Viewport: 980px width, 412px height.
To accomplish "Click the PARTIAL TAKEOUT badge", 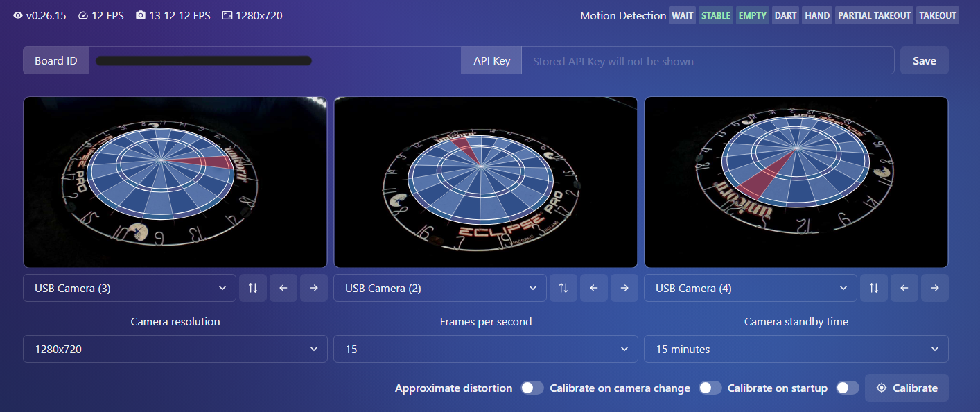I will point(875,15).
